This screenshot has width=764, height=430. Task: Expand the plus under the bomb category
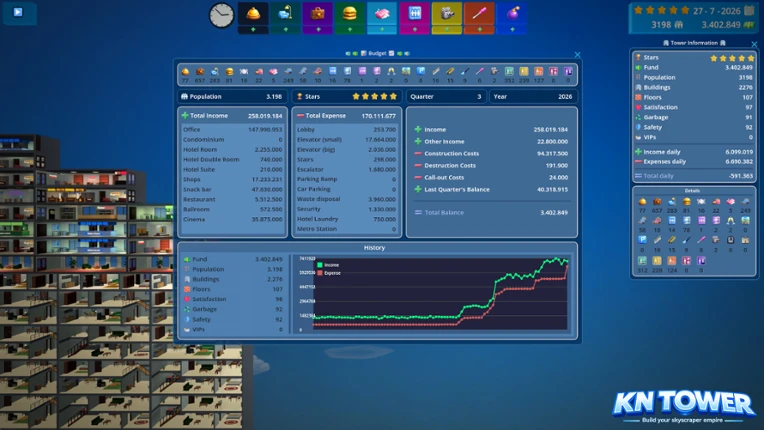[x=512, y=30]
